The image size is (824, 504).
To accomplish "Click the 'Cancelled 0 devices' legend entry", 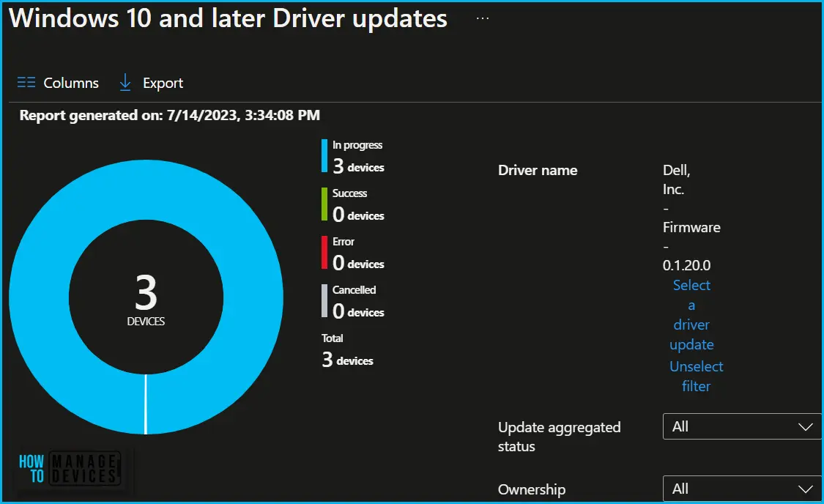I will pos(353,301).
